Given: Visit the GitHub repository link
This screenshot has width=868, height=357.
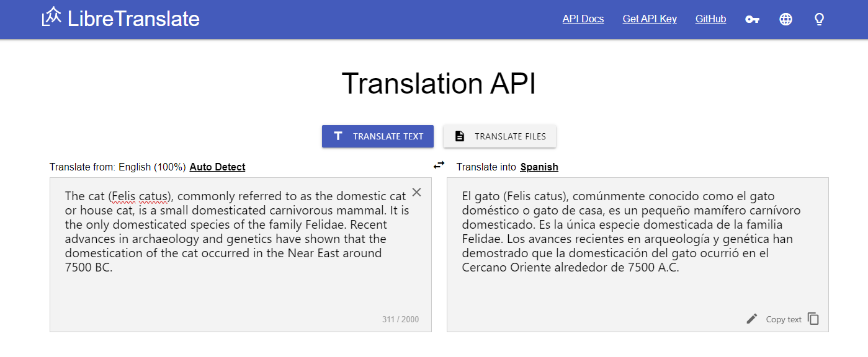Looking at the screenshot, I should point(710,19).
